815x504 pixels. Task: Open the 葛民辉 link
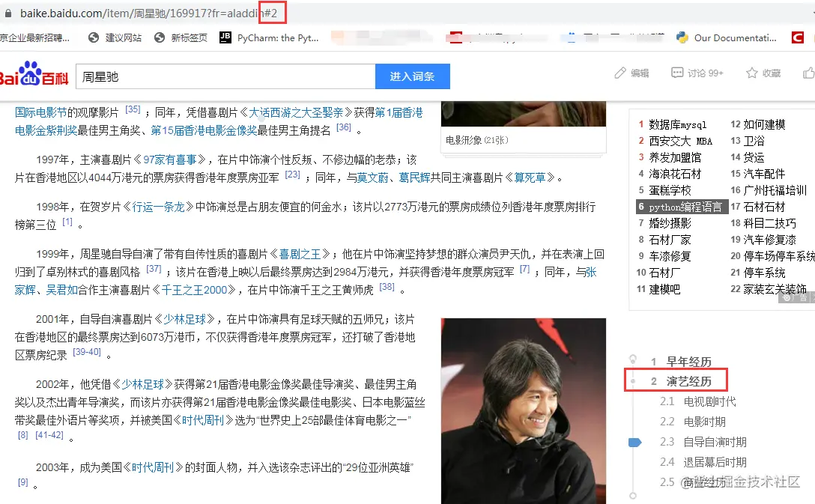point(414,177)
